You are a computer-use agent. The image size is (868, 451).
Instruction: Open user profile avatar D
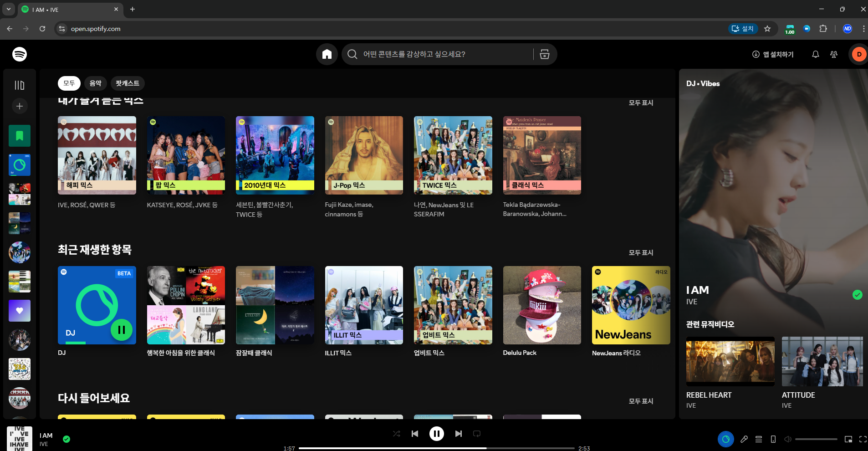tap(859, 54)
